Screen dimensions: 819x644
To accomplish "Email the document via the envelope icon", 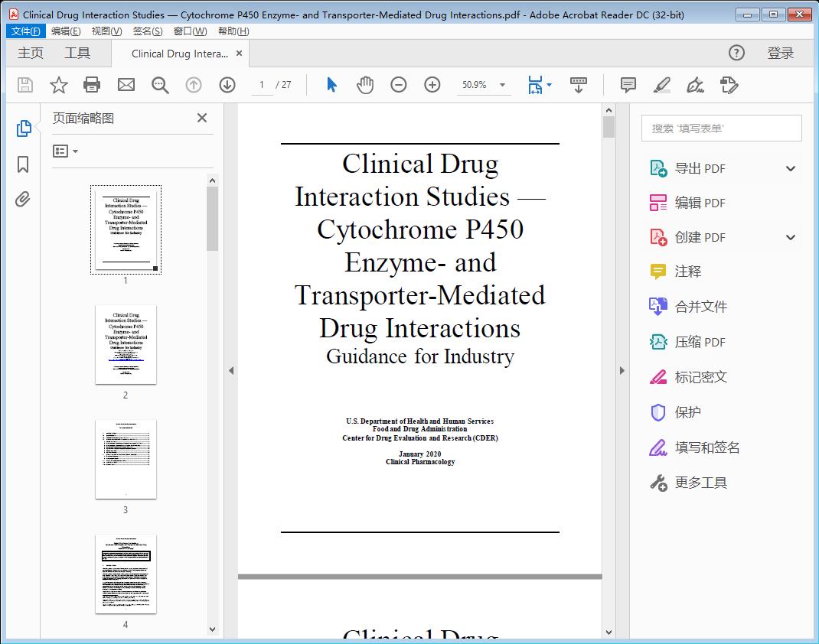I will pyautogui.click(x=126, y=85).
